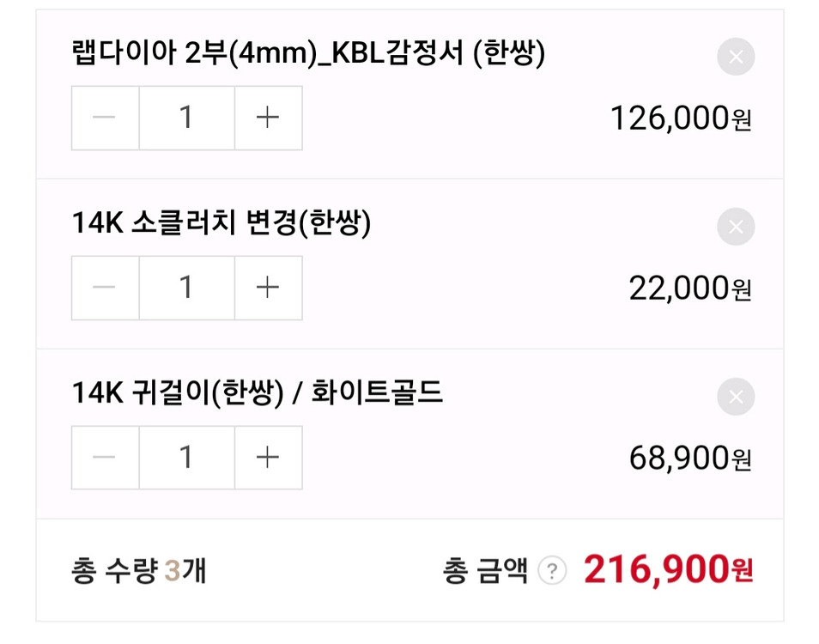Image resolution: width=819 pixels, height=644 pixels.
Task: Click the question mark icon near total price
Action: point(554,569)
